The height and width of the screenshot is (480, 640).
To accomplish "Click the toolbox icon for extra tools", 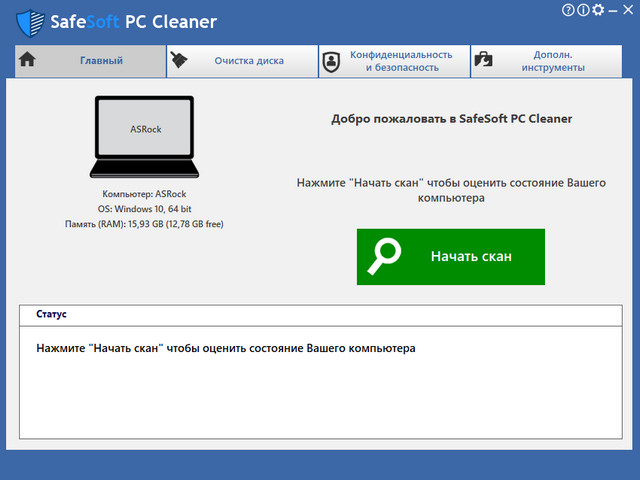I will click(483, 61).
